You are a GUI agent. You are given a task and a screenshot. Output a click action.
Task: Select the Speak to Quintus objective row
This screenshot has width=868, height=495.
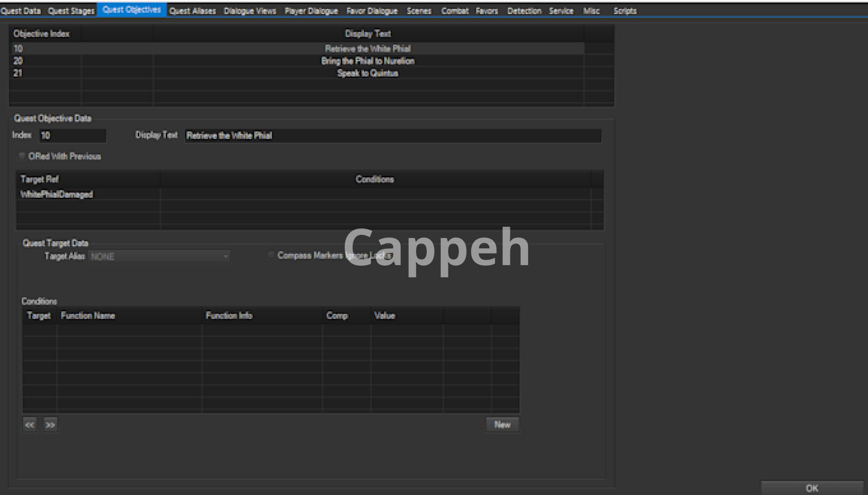pos(368,73)
